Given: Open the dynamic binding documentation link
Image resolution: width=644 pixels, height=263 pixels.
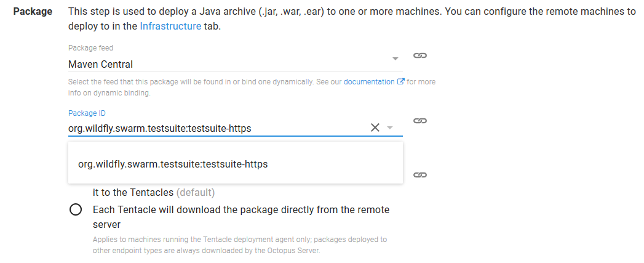Looking at the screenshot, I should pyautogui.click(x=369, y=82).
